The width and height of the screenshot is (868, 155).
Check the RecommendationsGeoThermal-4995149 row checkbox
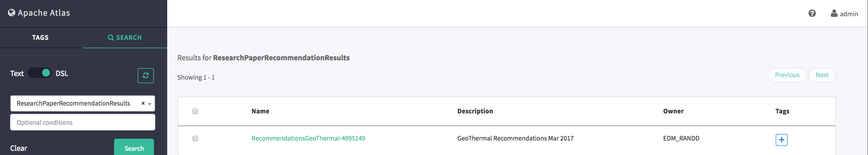[195, 138]
